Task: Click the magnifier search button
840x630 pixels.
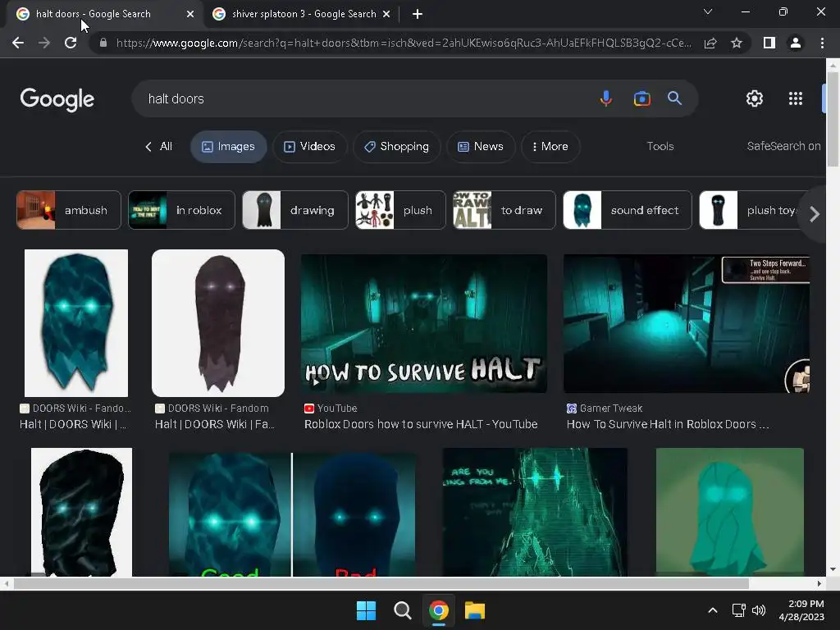Action: tap(674, 98)
